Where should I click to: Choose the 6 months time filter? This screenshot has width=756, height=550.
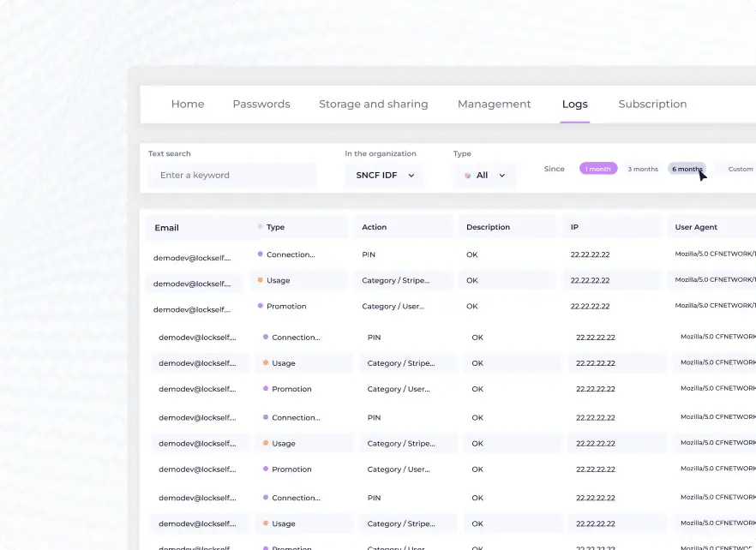point(687,169)
